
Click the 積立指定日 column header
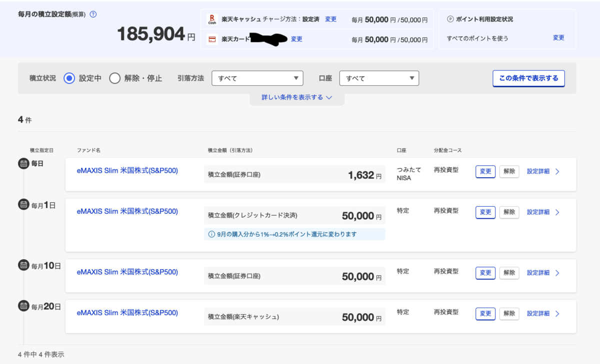41,150
